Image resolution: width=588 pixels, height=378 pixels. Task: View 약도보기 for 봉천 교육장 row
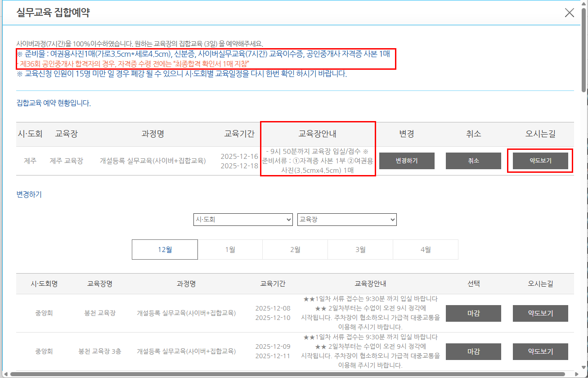click(x=540, y=313)
